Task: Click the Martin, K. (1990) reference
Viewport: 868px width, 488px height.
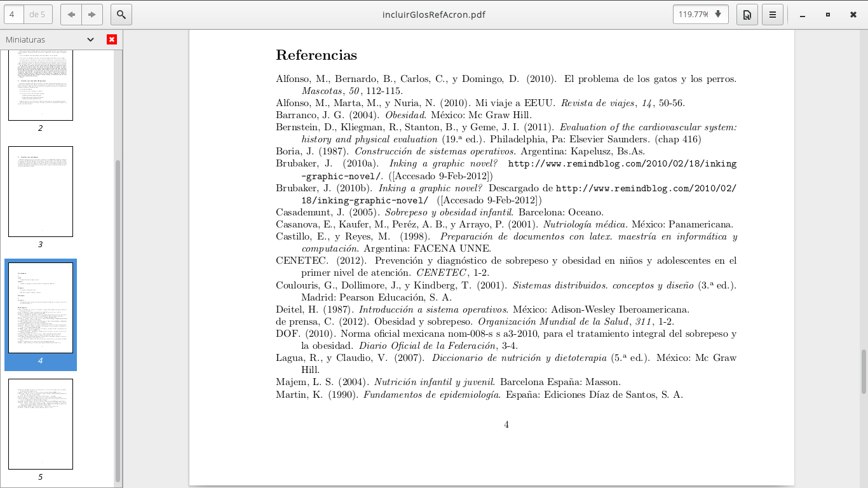Action: click(x=479, y=395)
